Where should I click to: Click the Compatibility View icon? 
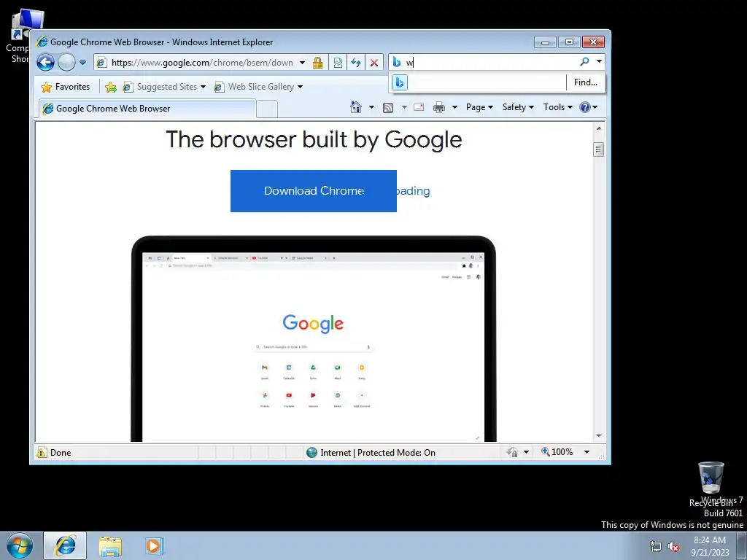pyautogui.click(x=338, y=63)
